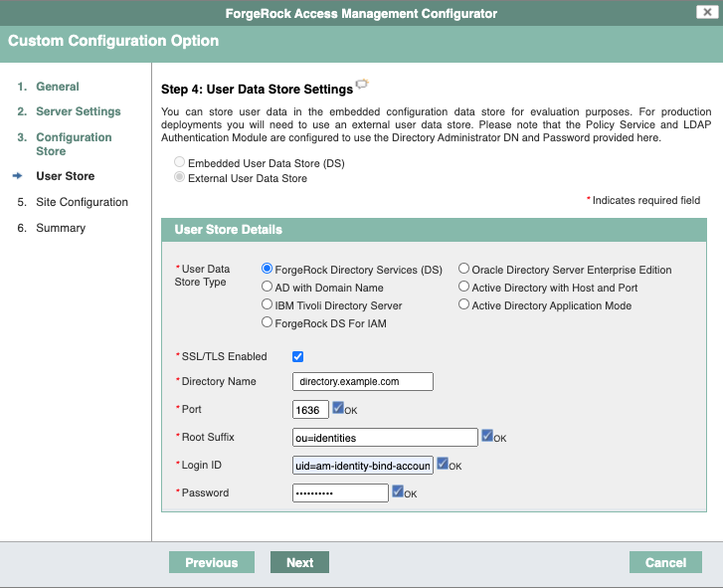Click the help speech bubble icon beside Step 4 title
The image size is (723, 588).
(x=362, y=84)
